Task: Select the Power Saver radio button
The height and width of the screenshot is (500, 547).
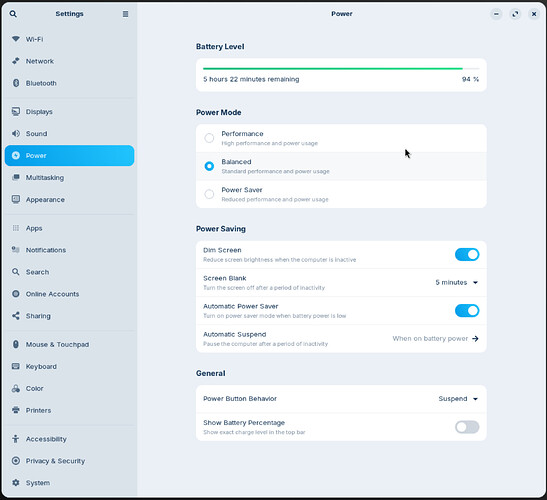Action: tap(209, 194)
